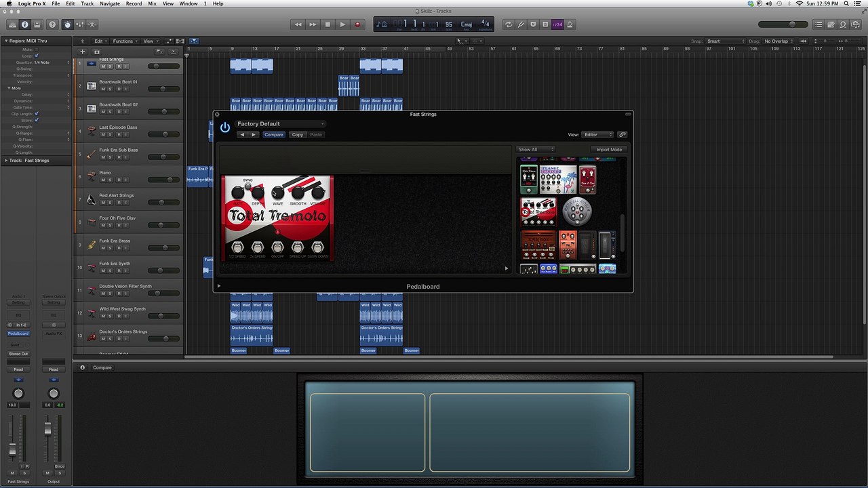Expand the Pedalboard bottom disclosure triangle
The image size is (868, 488).
click(219, 286)
